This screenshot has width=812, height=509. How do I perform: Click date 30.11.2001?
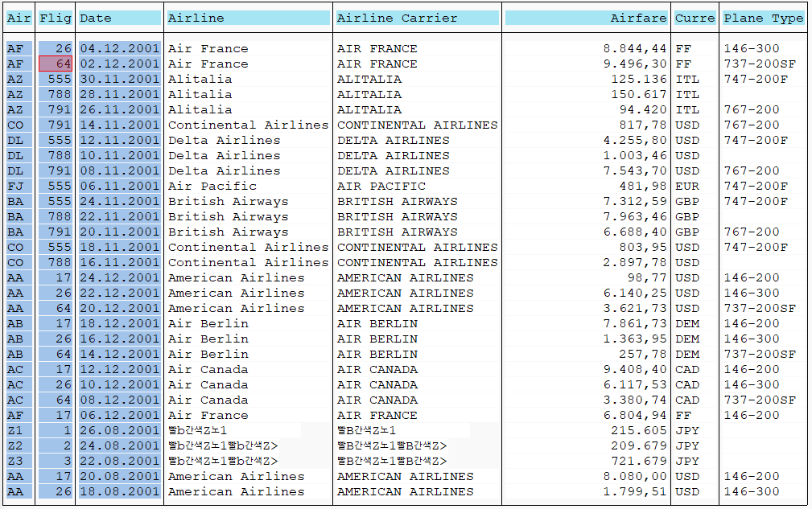(120, 79)
